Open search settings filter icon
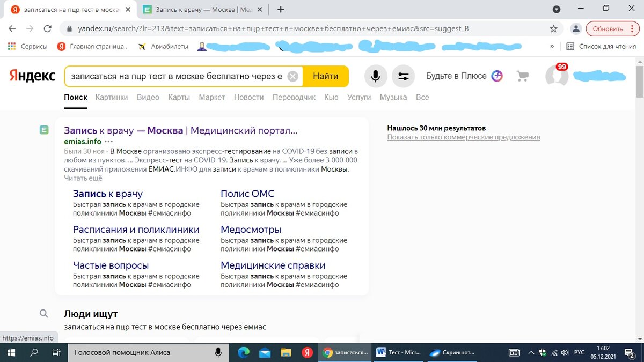644x362 pixels. 403,76
